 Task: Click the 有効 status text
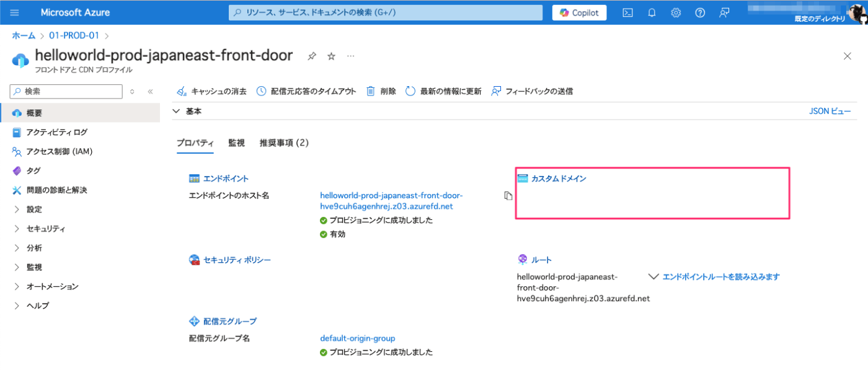338,234
